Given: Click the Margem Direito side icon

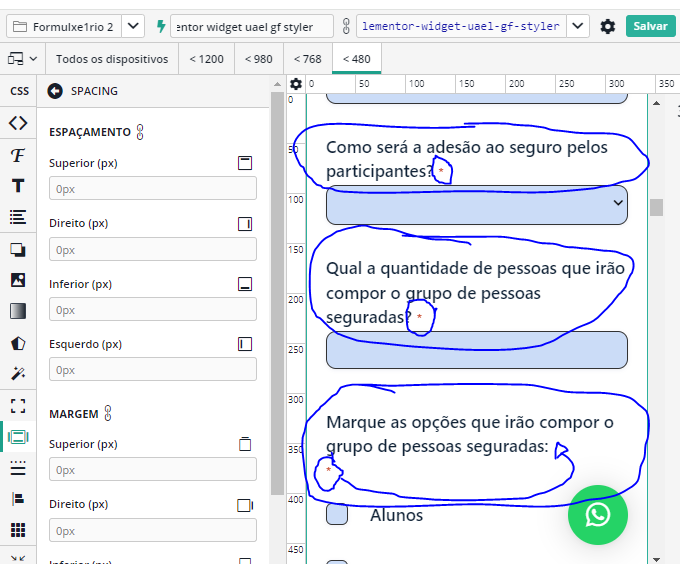Looking at the screenshot, I should point(245,505).
